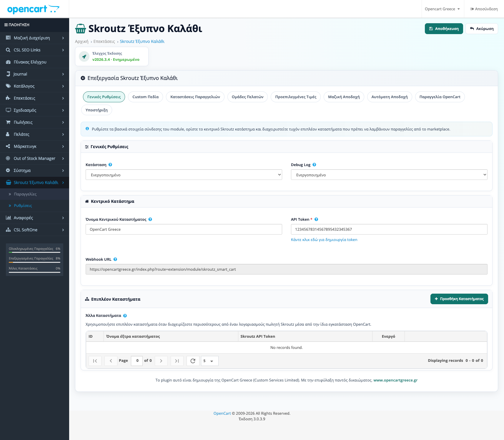Open the Debug Log dropdown
Screen dimensions: 504x440
(389, 175)
